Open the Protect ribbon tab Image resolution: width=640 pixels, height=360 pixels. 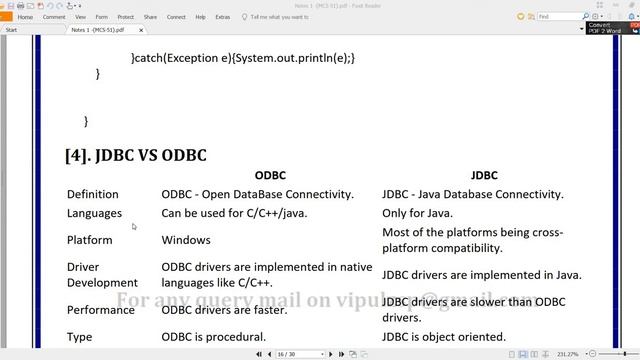tap(126, 17)
